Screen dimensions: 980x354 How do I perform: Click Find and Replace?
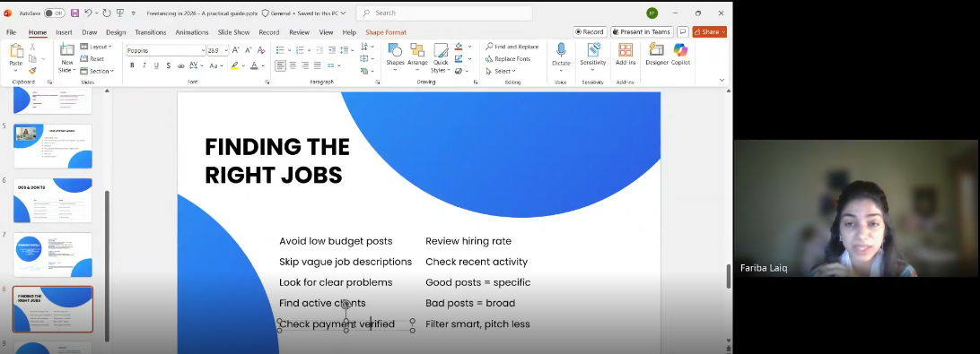[x=512, y=47]
